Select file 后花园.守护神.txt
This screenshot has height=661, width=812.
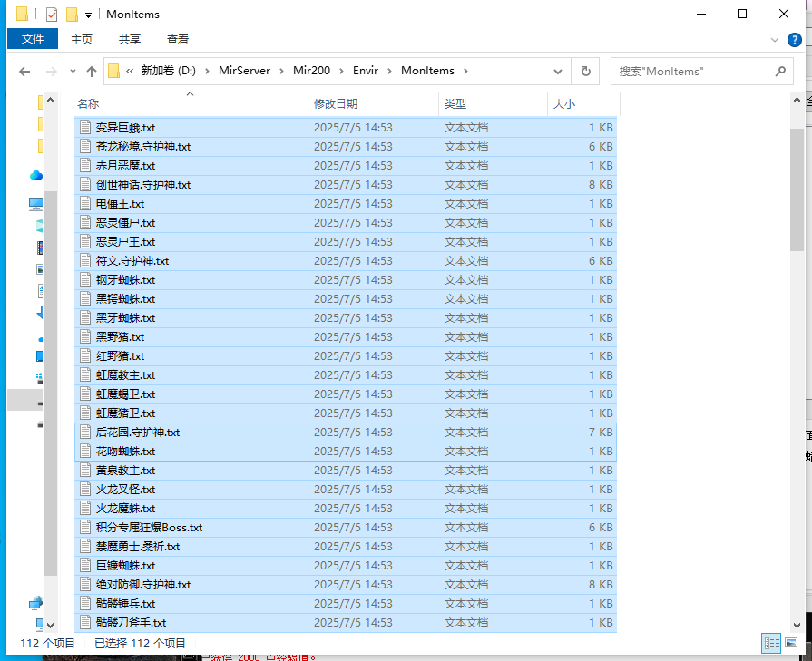(x=346, y=433)
